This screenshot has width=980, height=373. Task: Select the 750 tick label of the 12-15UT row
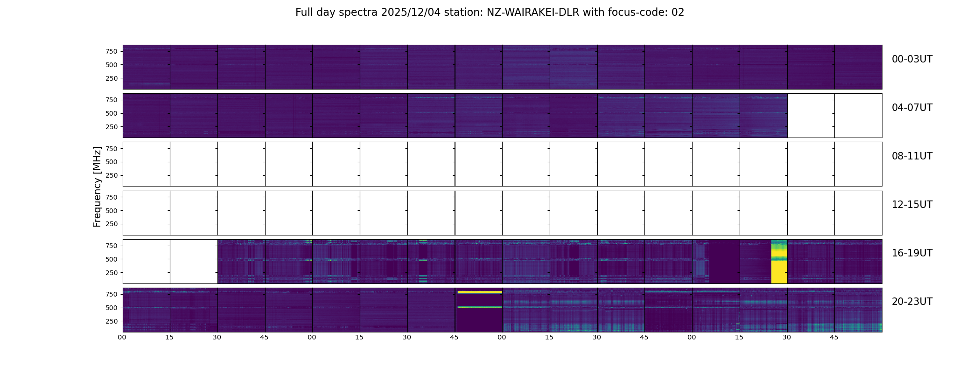coord(112,197)
